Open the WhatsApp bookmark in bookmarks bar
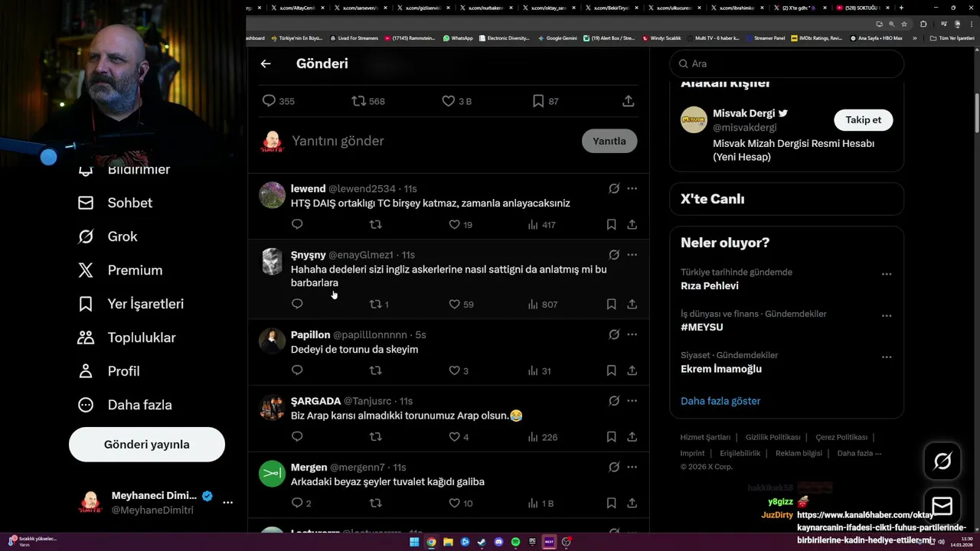 (458, 38)
